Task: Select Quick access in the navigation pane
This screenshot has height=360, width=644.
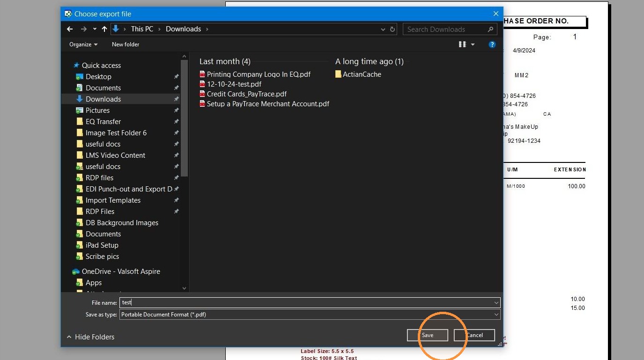Action: (101, 66)
